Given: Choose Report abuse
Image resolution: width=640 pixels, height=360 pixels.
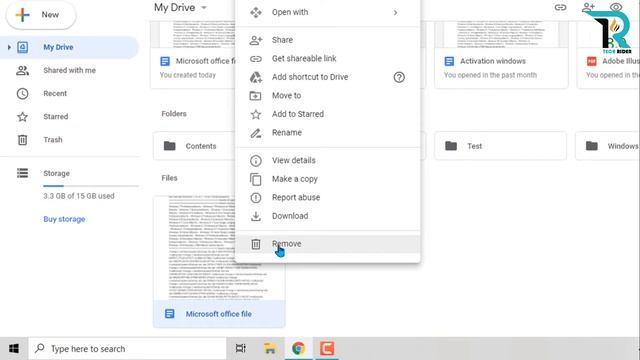Looking at the screenshot, I should 328,198.
